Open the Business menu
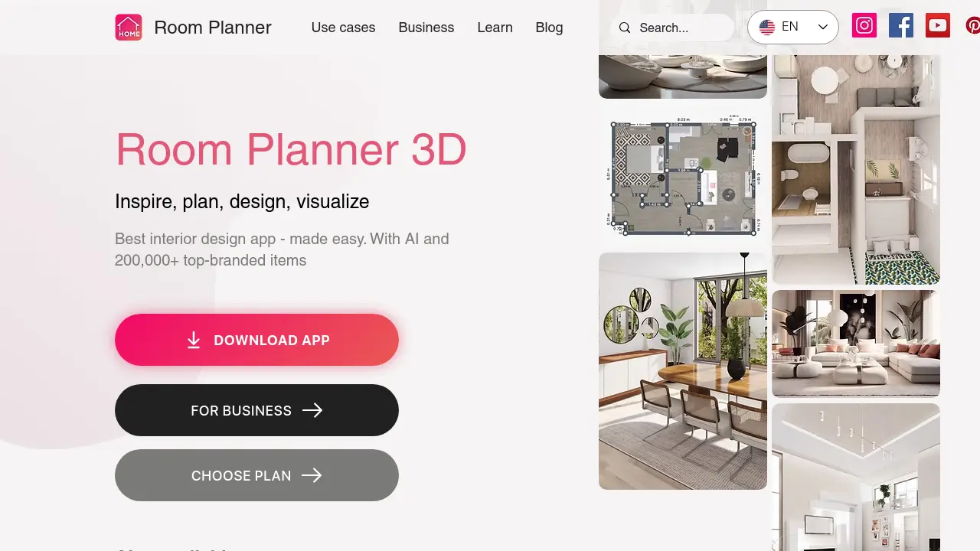The height and width of the screenshot is (551, 980). pos(426,28)
